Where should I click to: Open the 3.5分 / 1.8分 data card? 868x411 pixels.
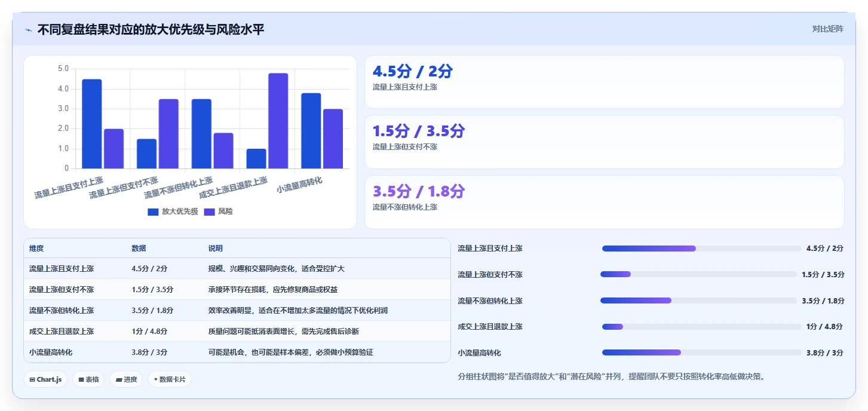(x=604, y=202)
